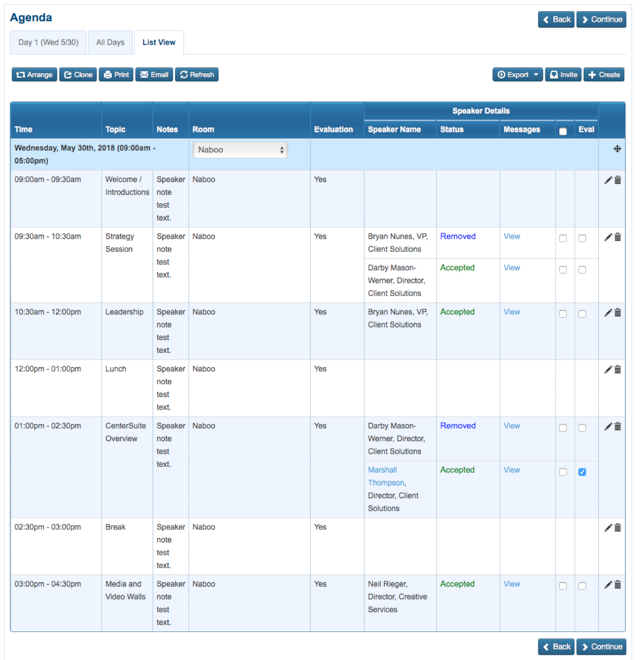Edit the Leadership session pencil icon
Viewport: 642px width, 660px height.
(608, 313)
